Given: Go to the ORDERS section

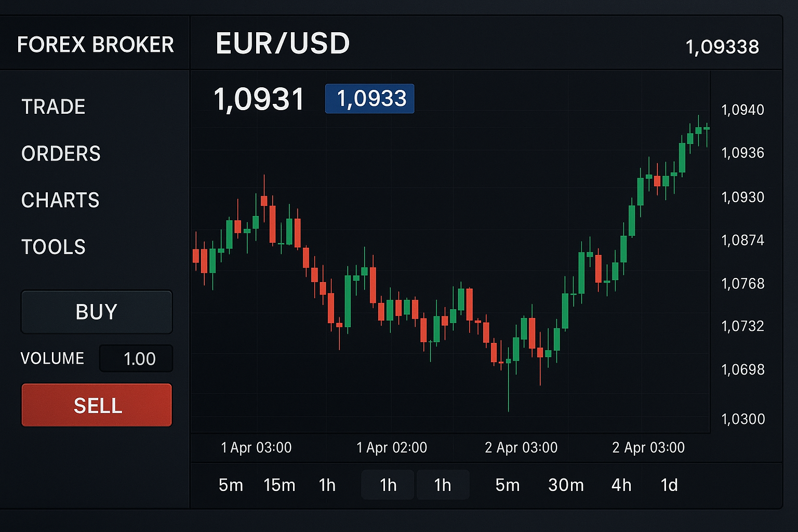Looking at the screenshot, I should tap(61, 154).
